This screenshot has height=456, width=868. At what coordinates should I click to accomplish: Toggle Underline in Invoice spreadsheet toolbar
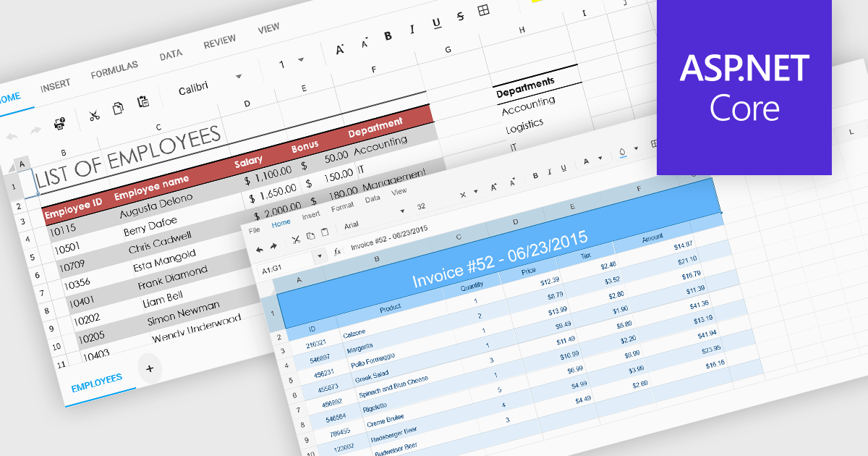pos(563,169)
